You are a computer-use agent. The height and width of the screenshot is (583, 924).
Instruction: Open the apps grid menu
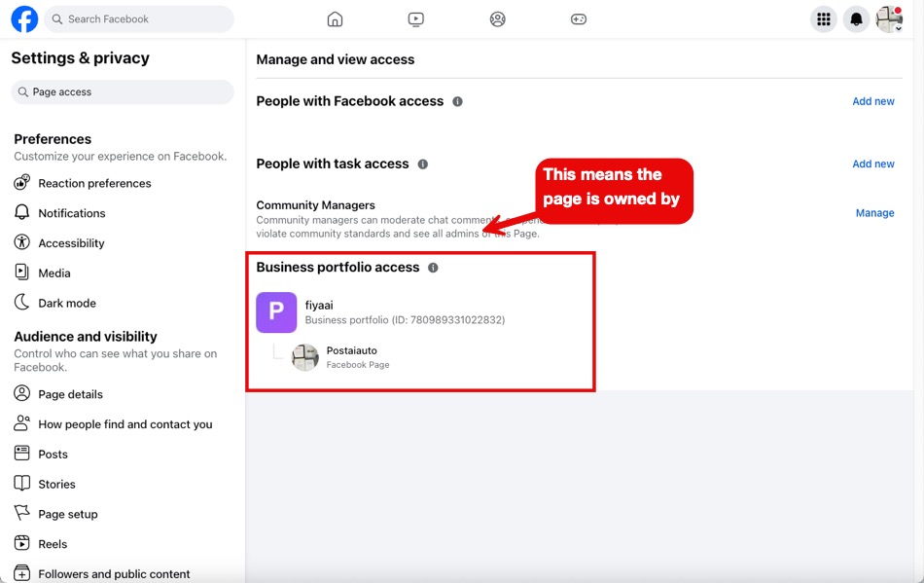coord(824,19)
